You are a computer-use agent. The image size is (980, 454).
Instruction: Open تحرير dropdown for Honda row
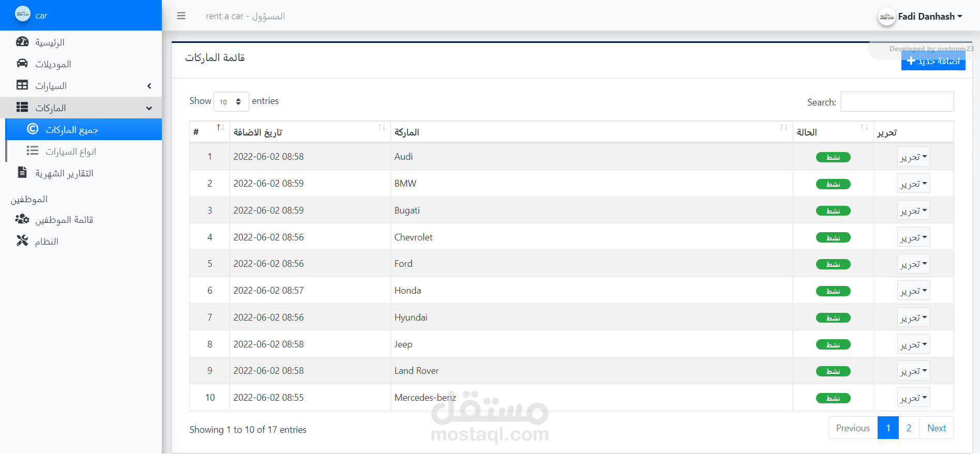point(913,291)
